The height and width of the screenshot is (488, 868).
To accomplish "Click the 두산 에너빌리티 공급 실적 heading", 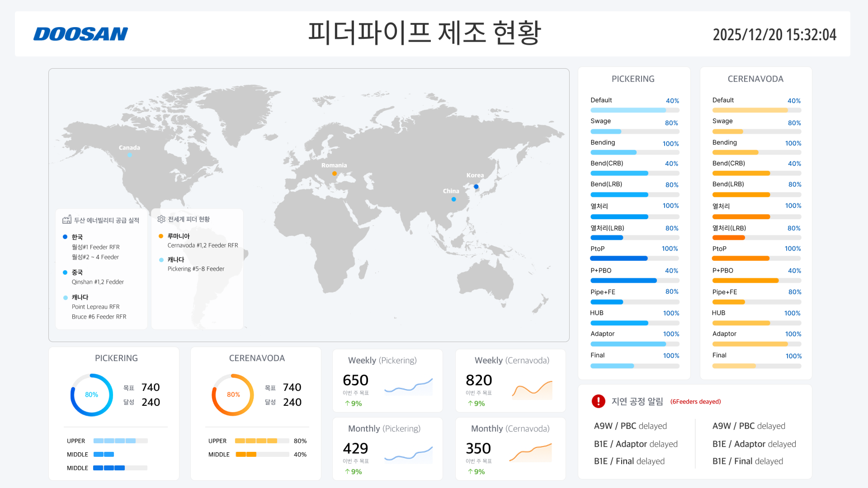I will (106, 220).
